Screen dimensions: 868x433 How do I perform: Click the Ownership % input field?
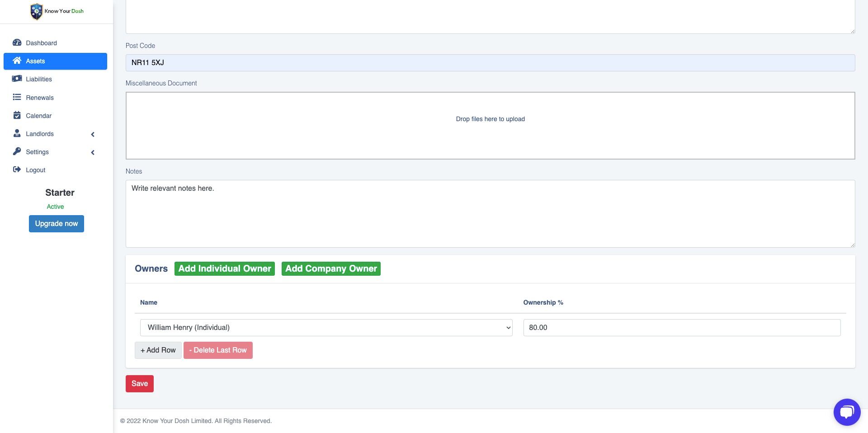coord(682,328)
